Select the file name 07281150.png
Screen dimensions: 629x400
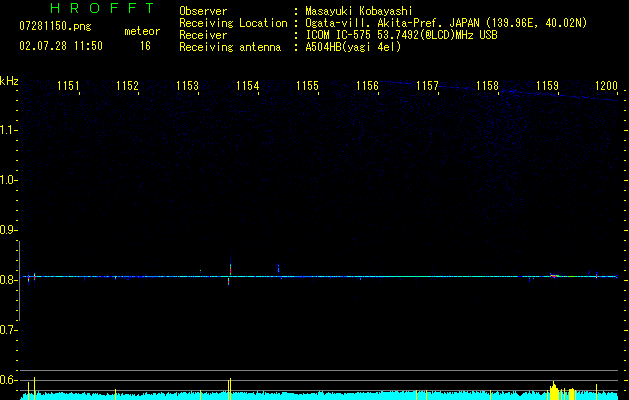tap(55, 26)
